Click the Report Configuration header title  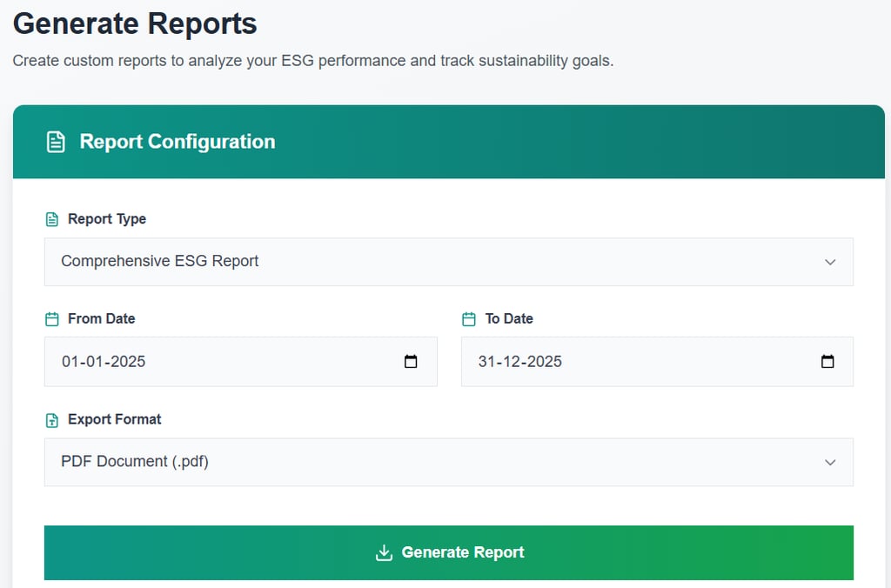click(x=178, y=142)
